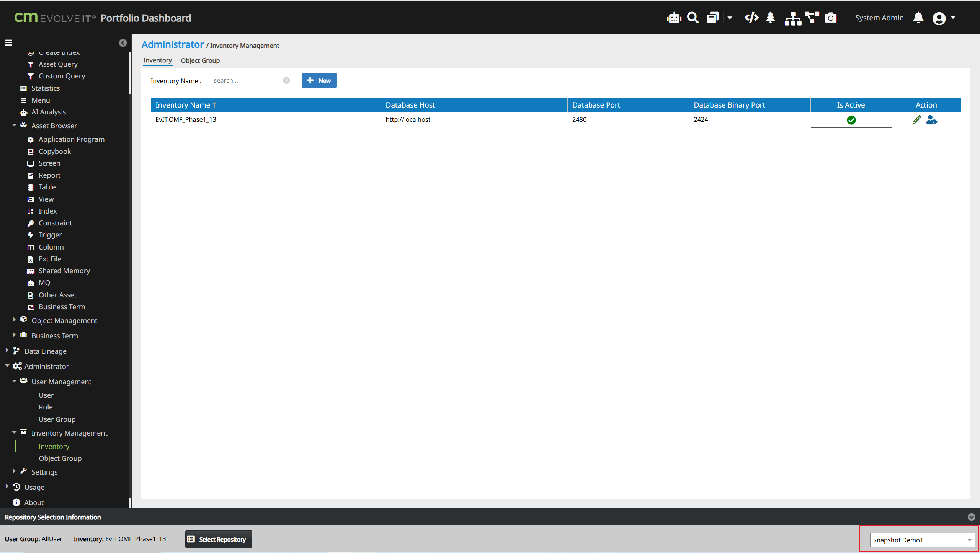The image size is (980, 553).
Task: Open user assignment icon for EvIT.OMF_Phase1_13
Action: click(932, 120)
